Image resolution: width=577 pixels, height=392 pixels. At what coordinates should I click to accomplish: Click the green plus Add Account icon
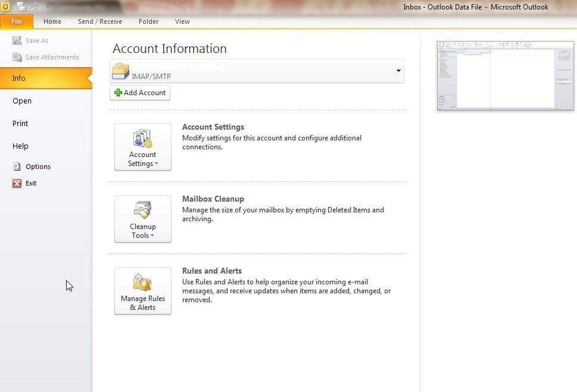(x=118, y=93)
